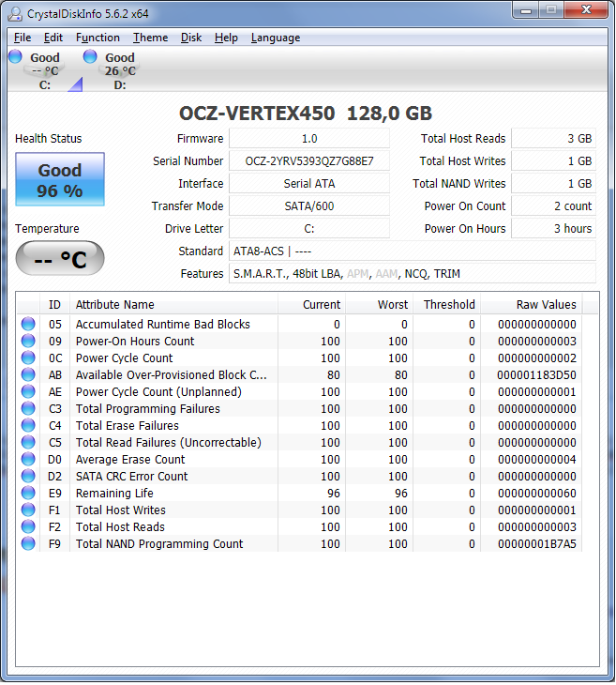Open the Function menu
The height and width of the screenshot is (685, 616).
[x=98, y=38]
